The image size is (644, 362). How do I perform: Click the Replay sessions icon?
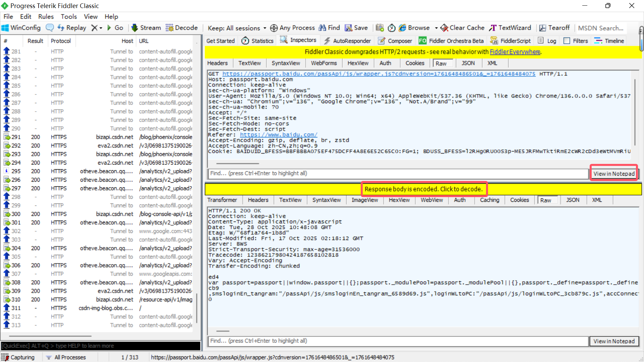61,28
